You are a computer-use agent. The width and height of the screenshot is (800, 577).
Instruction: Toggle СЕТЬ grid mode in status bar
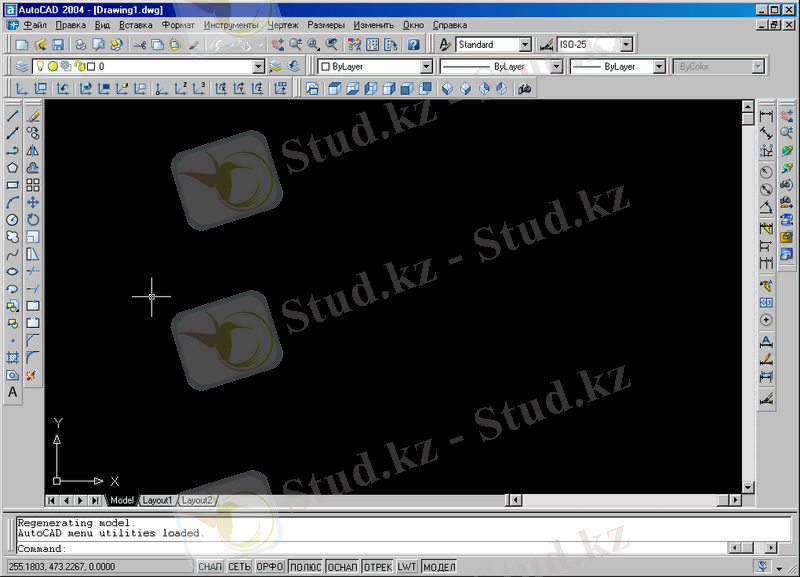(x=239, y=567)
